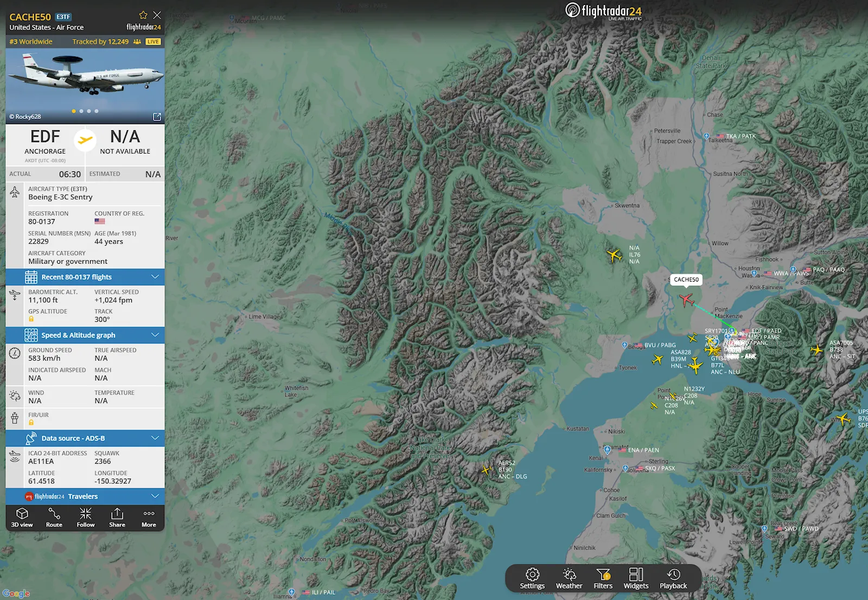This screenshot has height=600, width=868.
Task: Click the SWD / PAWD airport marker
Action: (x=764, y=528)
